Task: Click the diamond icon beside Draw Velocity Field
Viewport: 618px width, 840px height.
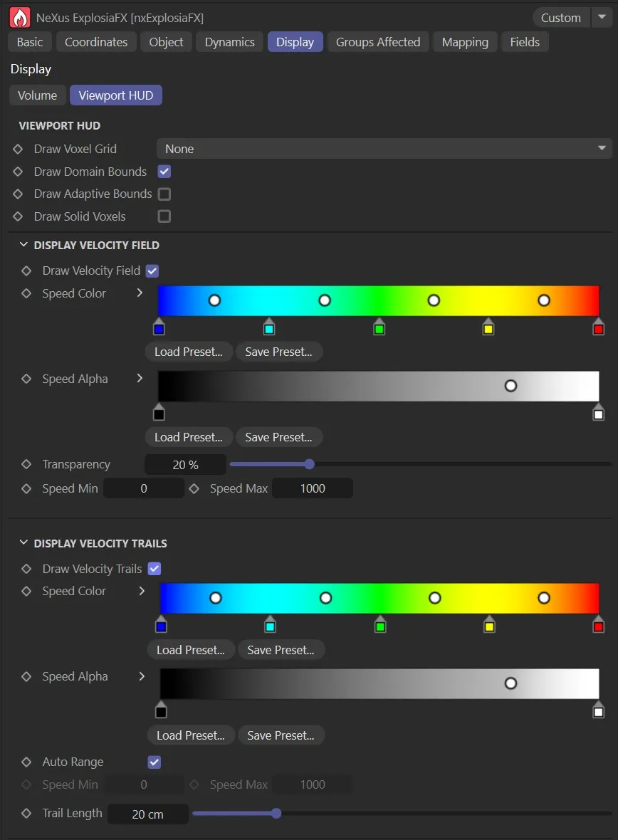Action: (x=26, y=271)
